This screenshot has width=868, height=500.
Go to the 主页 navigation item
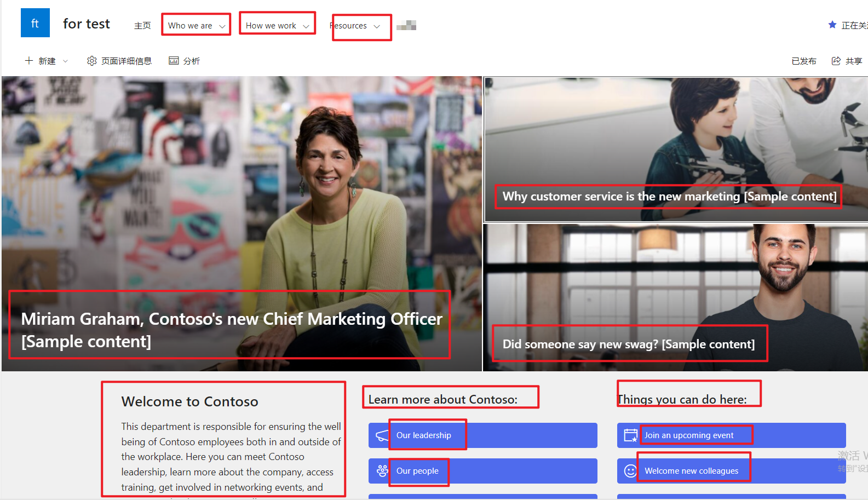[x=142, y=26]
